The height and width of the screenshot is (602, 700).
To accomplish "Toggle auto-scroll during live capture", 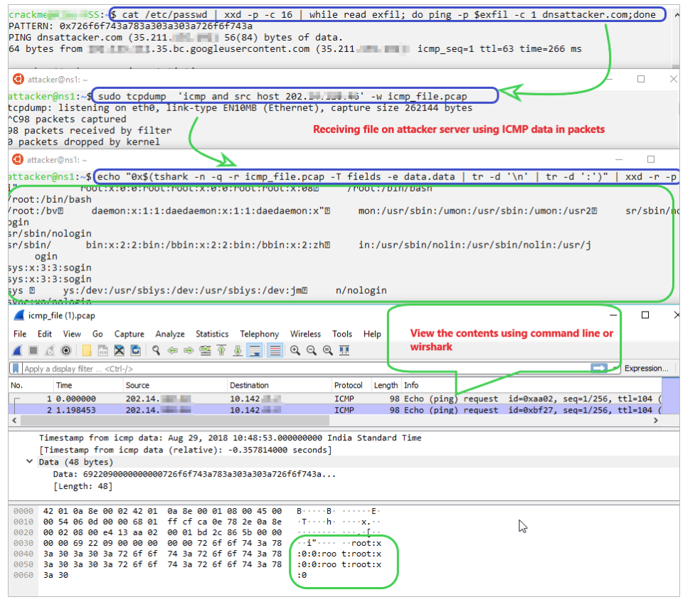I will click(x=255, y=351).
